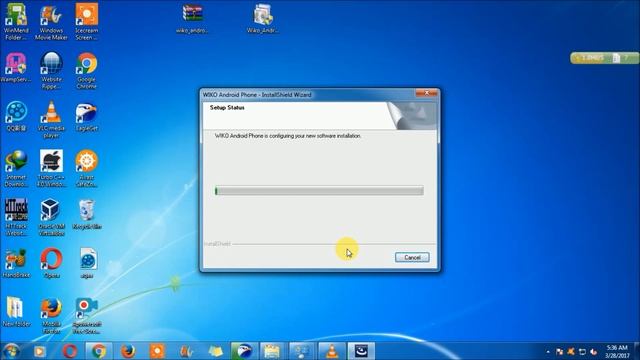
Task: Switch to Google Chrome in taskbar
Action: point(99,351)
